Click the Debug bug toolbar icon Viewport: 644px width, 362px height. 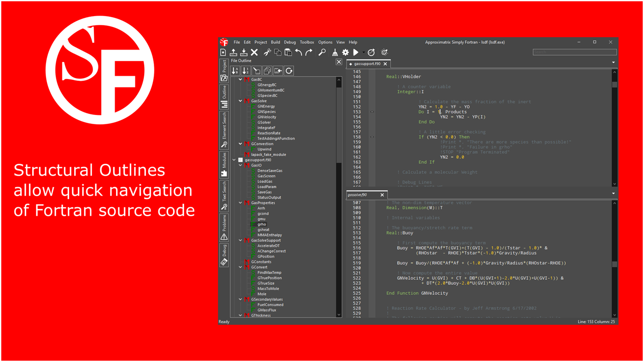pos(384,52)
